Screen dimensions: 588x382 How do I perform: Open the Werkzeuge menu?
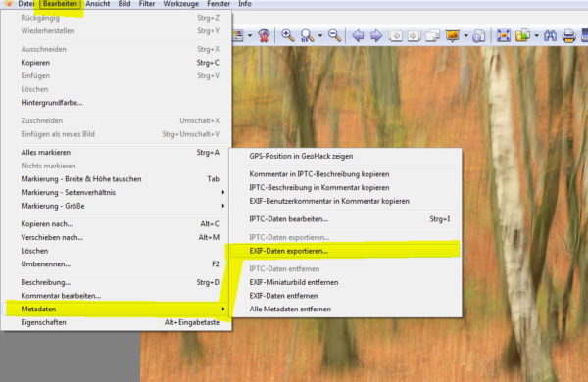pos(180,4)
